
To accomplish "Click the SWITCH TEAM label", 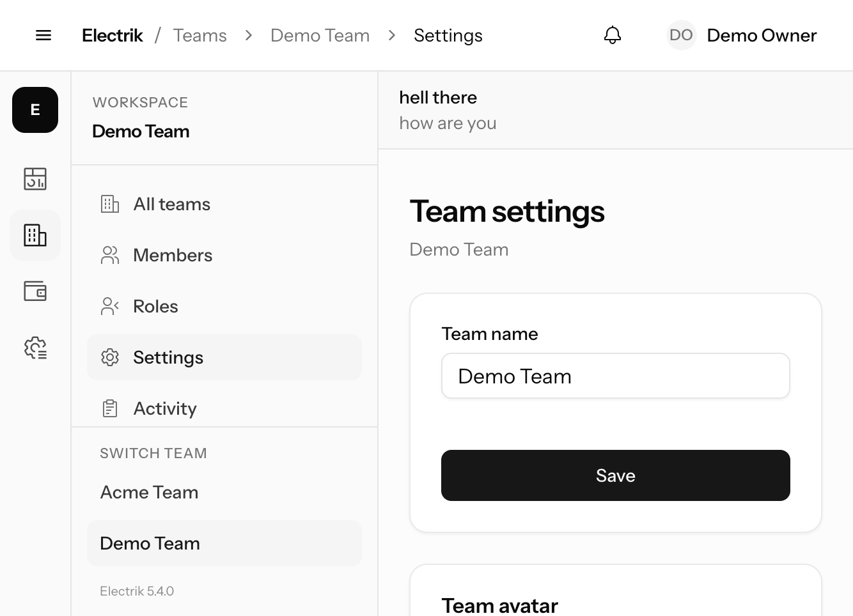I will 153,453.
